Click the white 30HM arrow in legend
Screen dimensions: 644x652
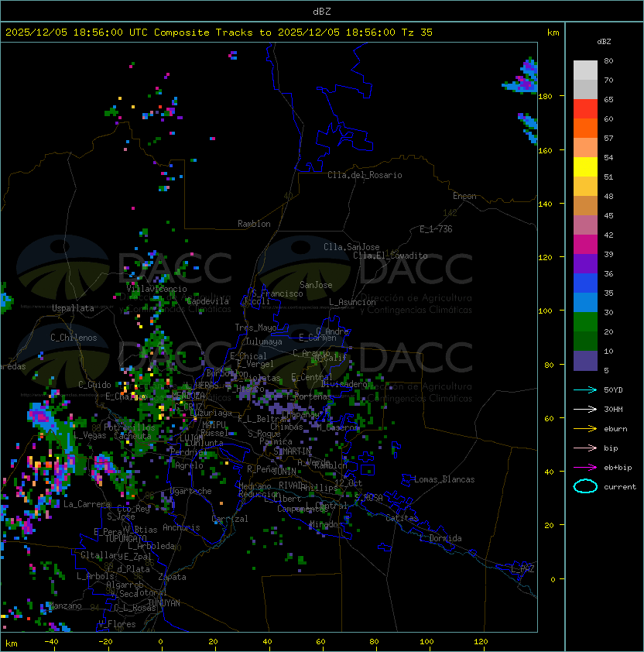click(x=585, y=409)
